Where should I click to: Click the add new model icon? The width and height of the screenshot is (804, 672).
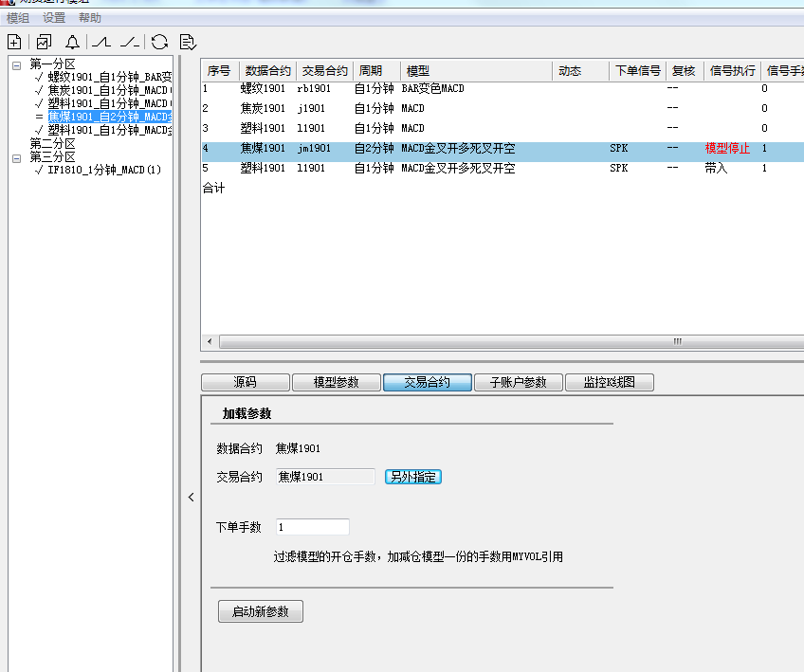pos(14,42)
